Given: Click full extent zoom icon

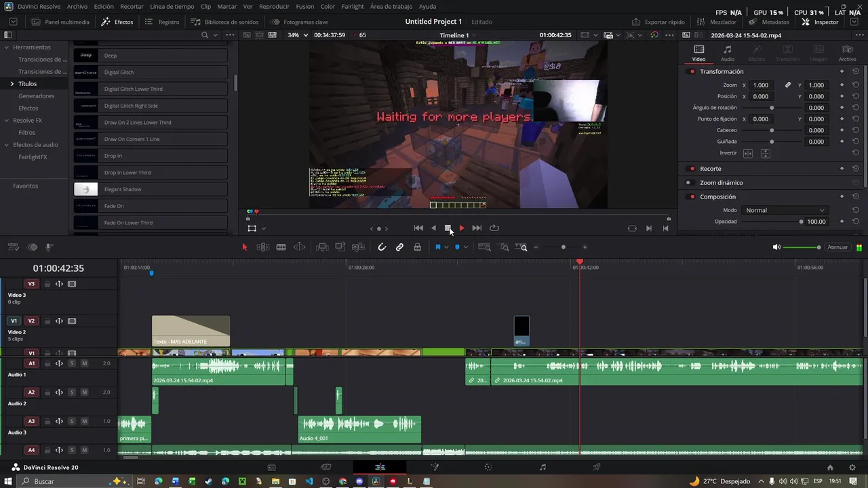Looking at the screenshot, I should [484, 247].
